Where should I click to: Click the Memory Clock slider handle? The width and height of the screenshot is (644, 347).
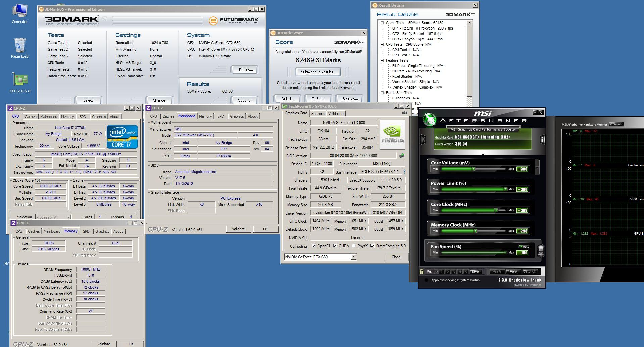tap(475, 231)
